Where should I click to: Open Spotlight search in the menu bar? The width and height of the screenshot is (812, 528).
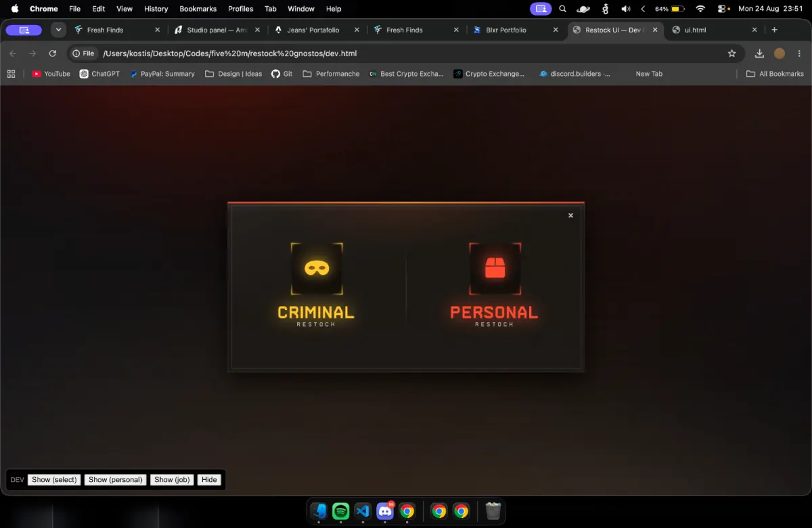[563, 9]
